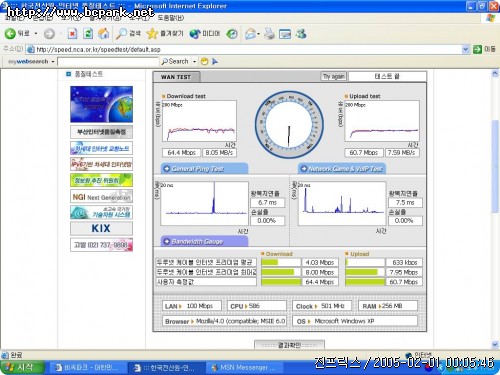The width and height of the screenshot is (500, 375).
Task: Click the Bandwidth Gauge header
Action: tap(205, 241)
